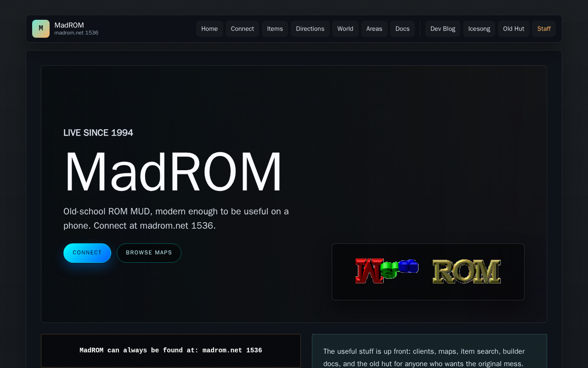Click the 'MadROM can always be found' banner
The image size is (588, 368).
(x=171, y=351)
